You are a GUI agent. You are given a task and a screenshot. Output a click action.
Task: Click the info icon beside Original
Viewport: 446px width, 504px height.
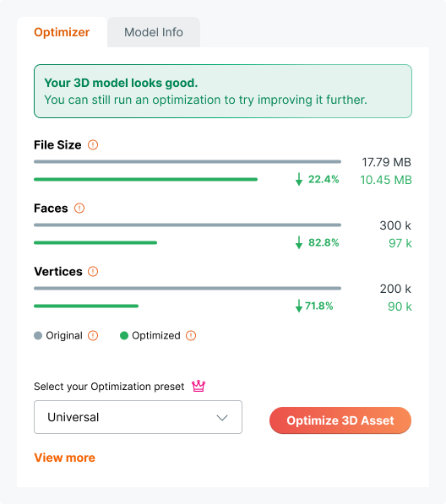93,335
